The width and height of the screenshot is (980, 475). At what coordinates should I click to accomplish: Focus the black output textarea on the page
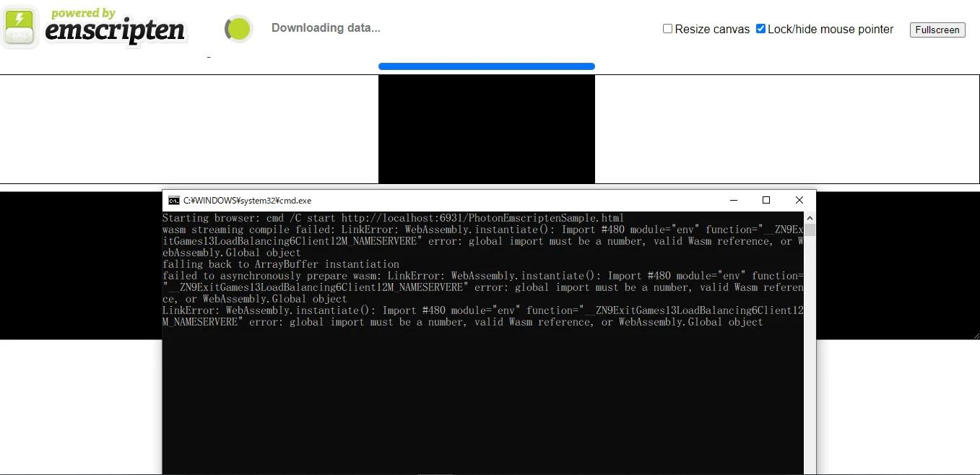point(81,266)
